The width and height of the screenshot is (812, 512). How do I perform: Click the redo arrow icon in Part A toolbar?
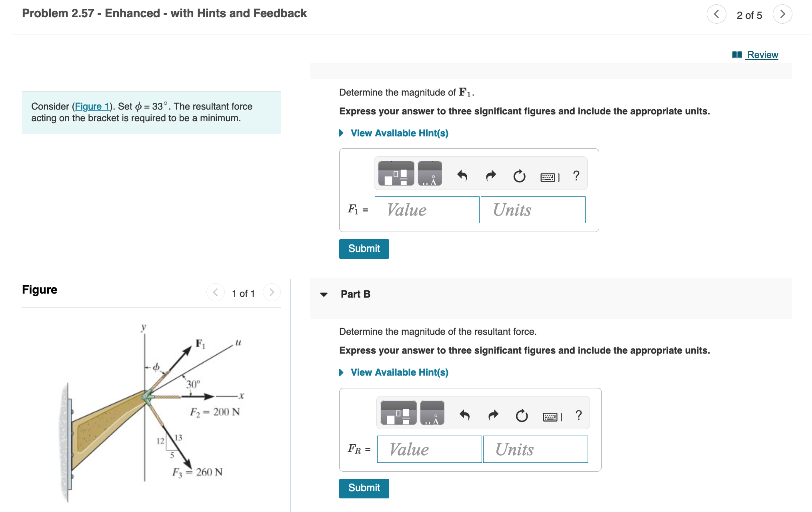pyautogui.click(x=490, y=174)
